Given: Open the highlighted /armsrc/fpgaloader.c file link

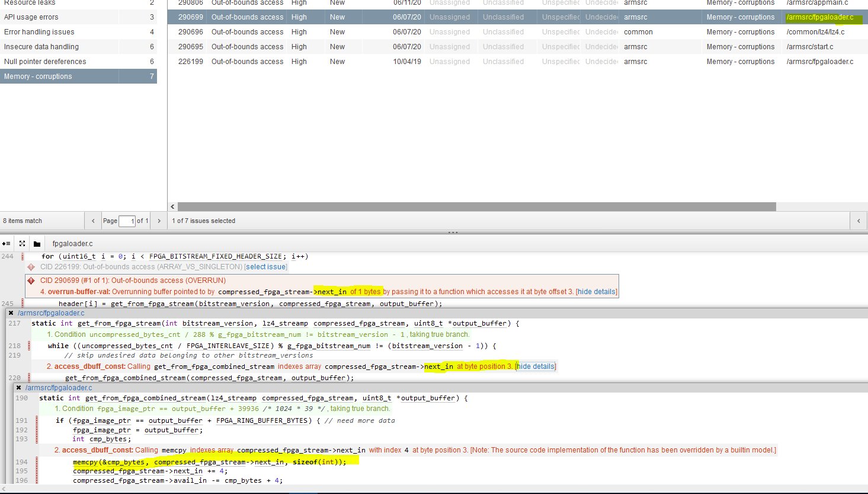Looking at the screenshot, I should click(x=819, y=17).
